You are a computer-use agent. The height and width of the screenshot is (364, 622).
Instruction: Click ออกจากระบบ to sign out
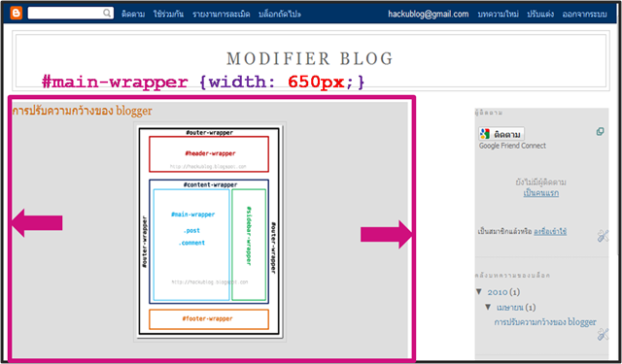click(585, 15)
